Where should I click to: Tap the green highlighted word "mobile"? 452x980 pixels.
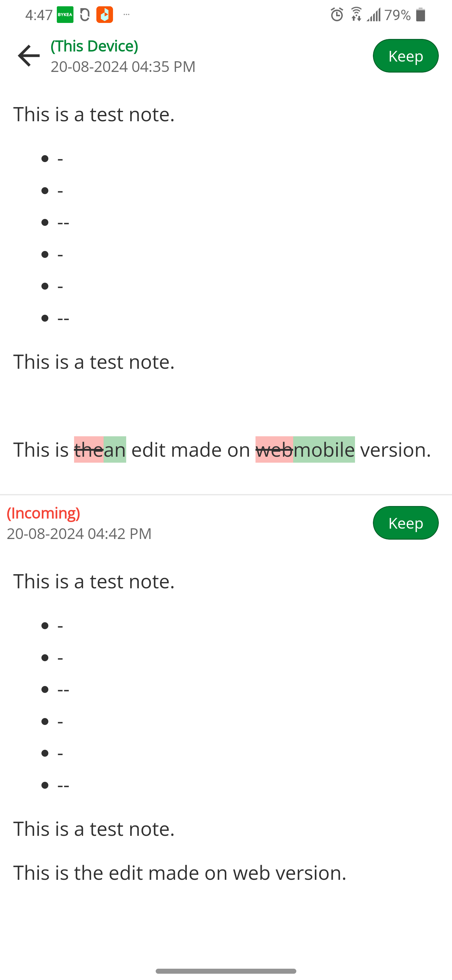[324, 450]
